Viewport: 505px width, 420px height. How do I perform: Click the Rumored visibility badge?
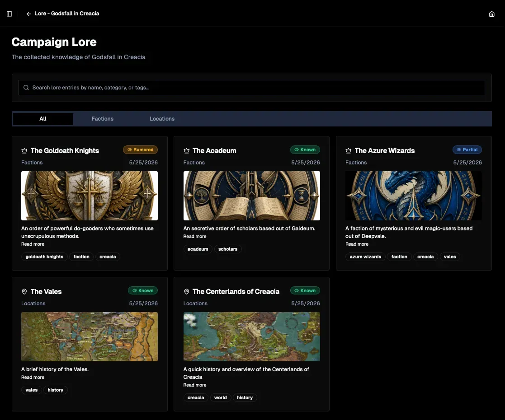[x=140, y=149]
